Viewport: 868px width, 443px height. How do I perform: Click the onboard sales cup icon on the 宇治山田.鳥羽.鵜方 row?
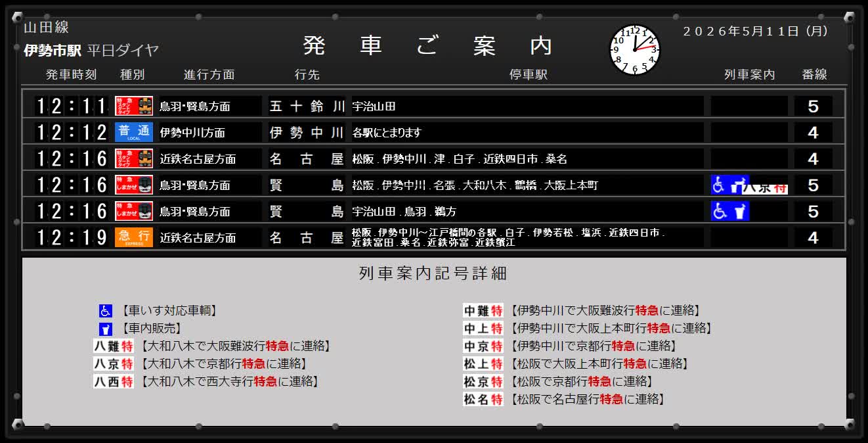coord(739,211)
